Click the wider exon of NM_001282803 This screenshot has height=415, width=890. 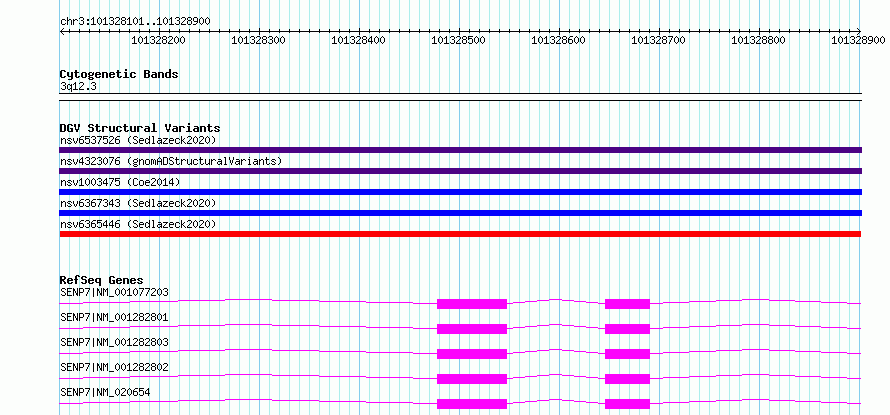click(472, 354)
